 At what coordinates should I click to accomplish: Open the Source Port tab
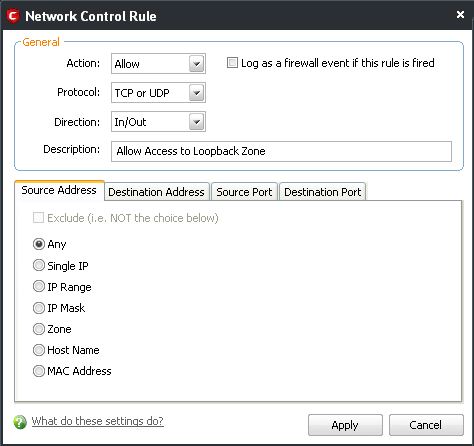click(244, 192)
